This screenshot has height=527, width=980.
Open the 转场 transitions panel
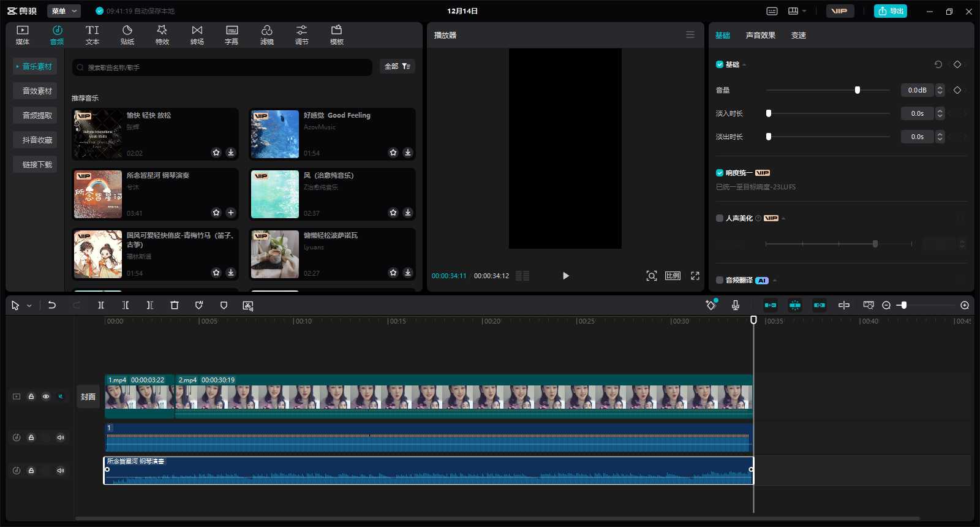197,35
